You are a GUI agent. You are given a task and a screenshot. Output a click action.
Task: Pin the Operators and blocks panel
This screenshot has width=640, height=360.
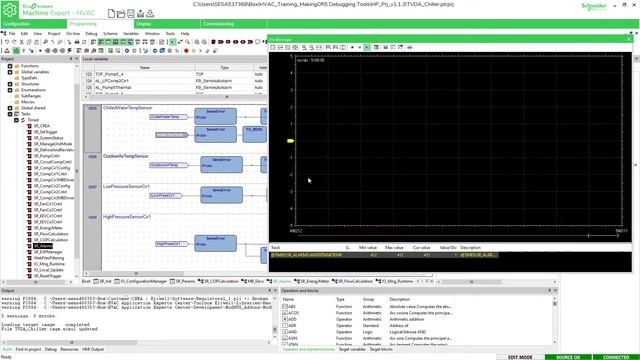pos(549,291)
